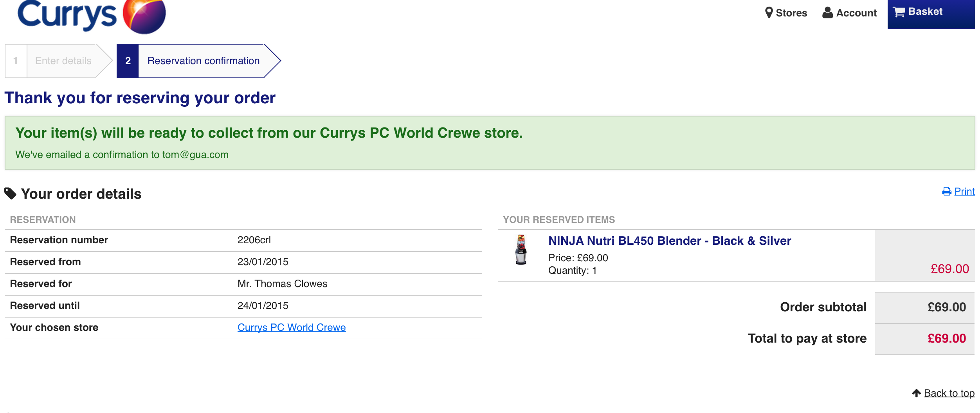This screenshot has height=413, width=980.
Task: Click the Total to pay at store label
Action: (x=807, y=338)
